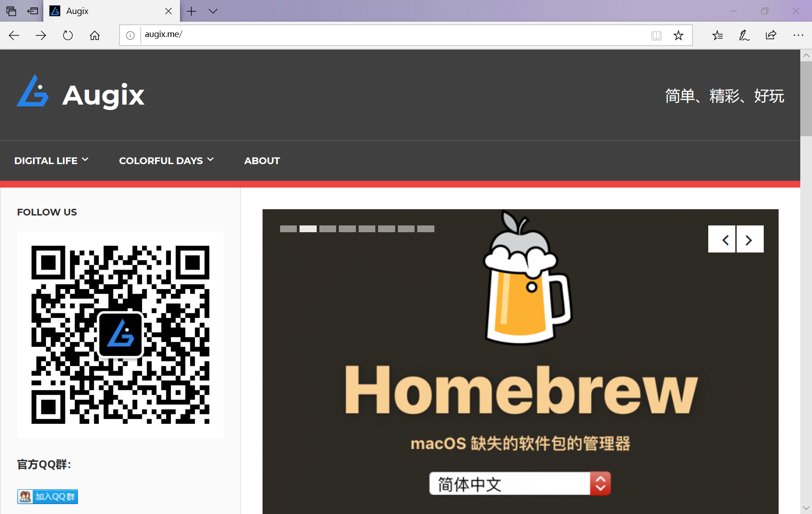Expand the DIGITAL LIFE menu
The width and height of the screenshot is (812, 514).
[x=51, y=161]
